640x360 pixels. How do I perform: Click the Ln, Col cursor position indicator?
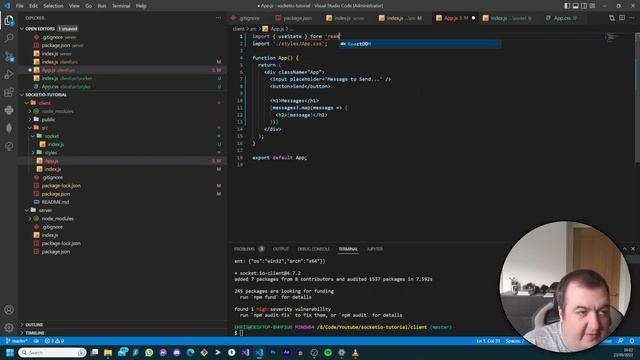click(488, 341)
